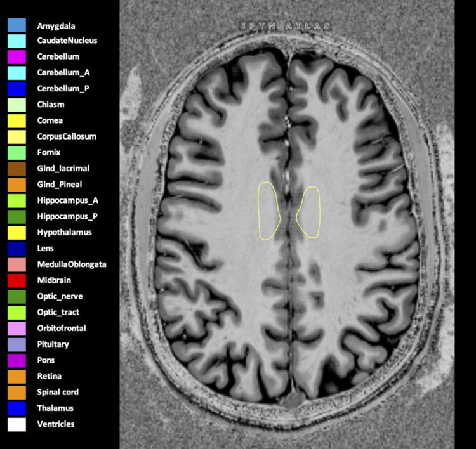Viewport: 476px width, 449px height.
Task: Click the "Midbrain" legend label
Action: tap(54, 280)
